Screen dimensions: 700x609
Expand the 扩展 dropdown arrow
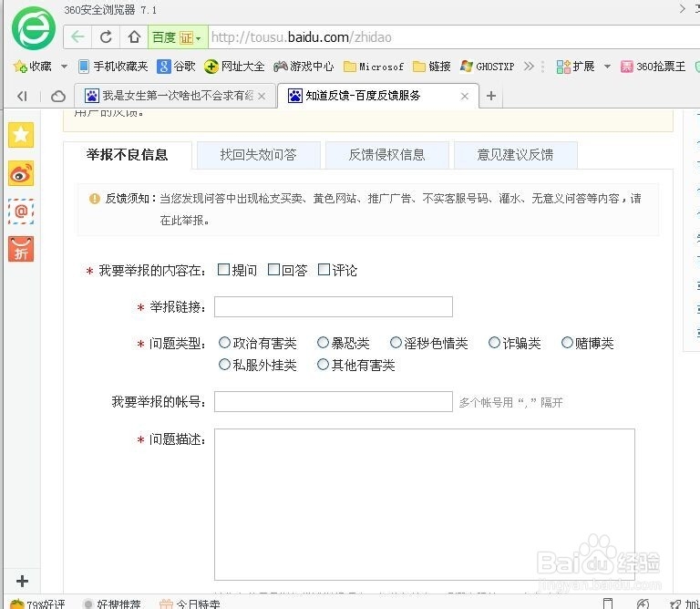click(607, 67)
